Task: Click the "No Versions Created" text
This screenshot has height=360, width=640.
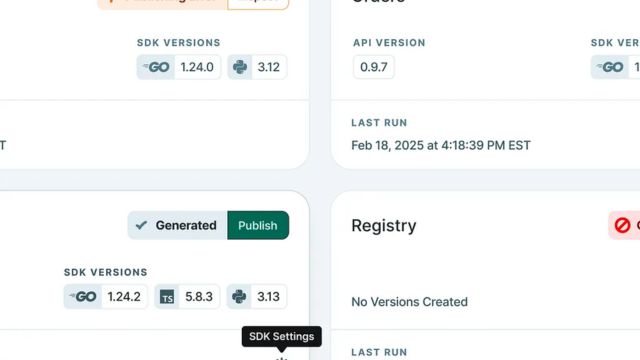Action: [409, 302]
